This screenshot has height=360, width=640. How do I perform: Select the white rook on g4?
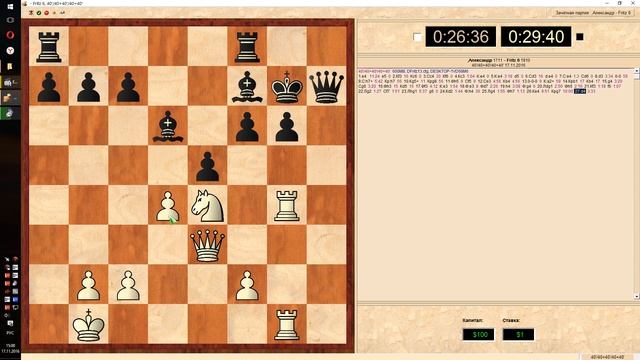[x=287, y=206]
